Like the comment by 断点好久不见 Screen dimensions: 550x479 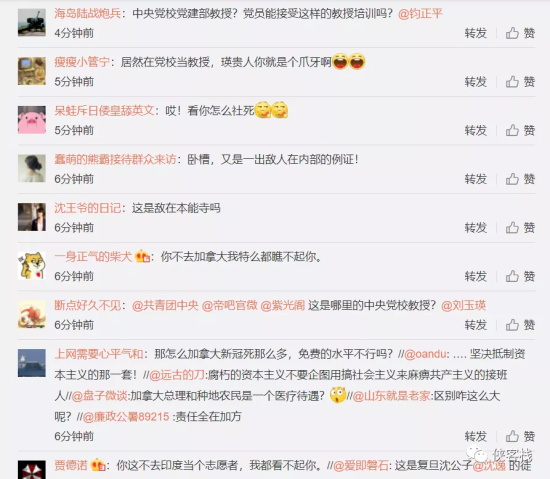(x=520, y=325)
